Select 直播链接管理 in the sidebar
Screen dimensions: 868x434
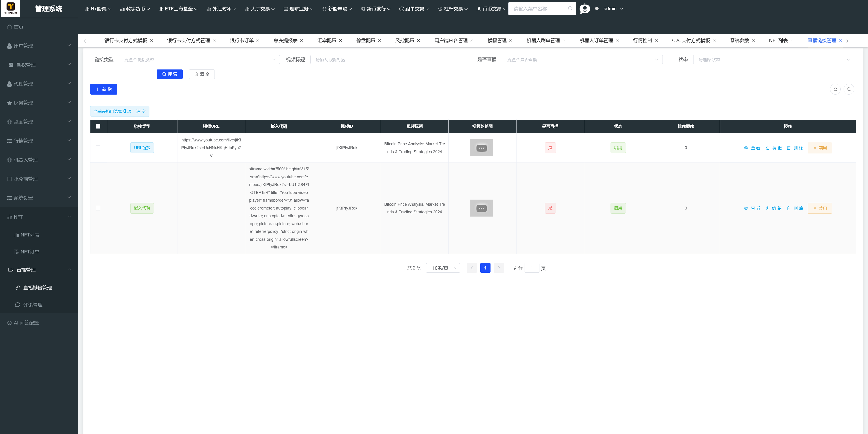(x=39, y=288)
